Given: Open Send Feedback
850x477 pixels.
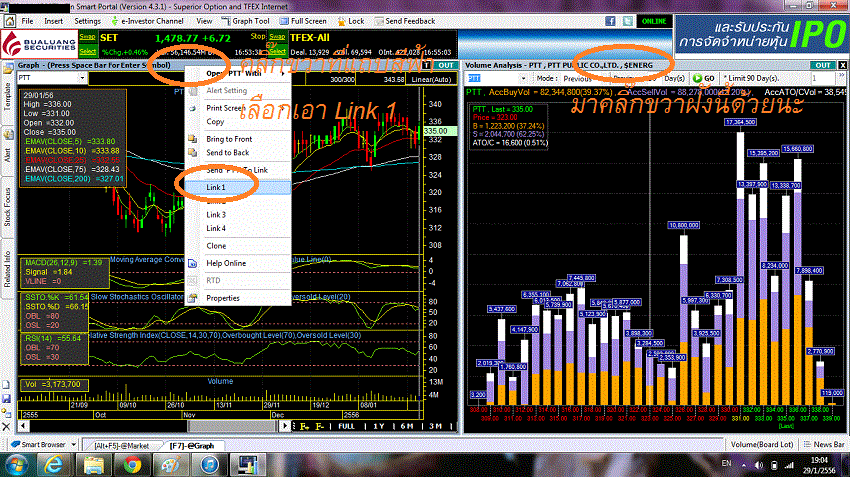Looking at the screenshot, I should (405, 21).
